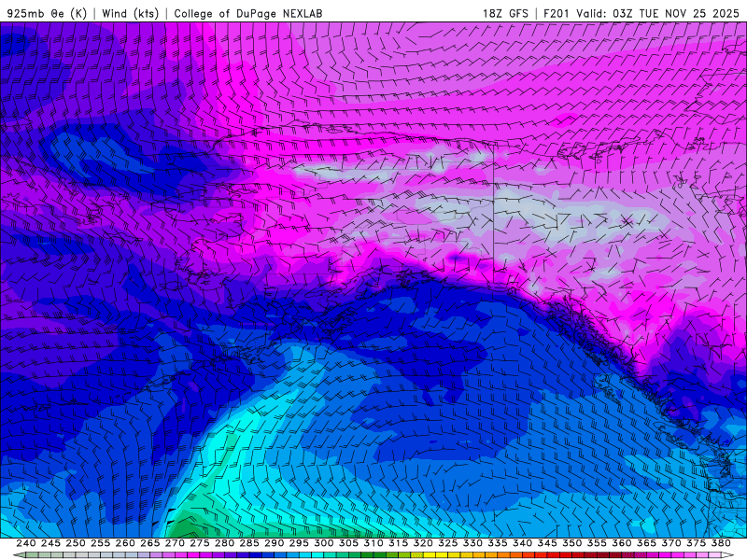Click the '18Z GFS' model run label
The width and height of the screenshot is (747, 560).
pyautogui.click(x=505, y=13)
